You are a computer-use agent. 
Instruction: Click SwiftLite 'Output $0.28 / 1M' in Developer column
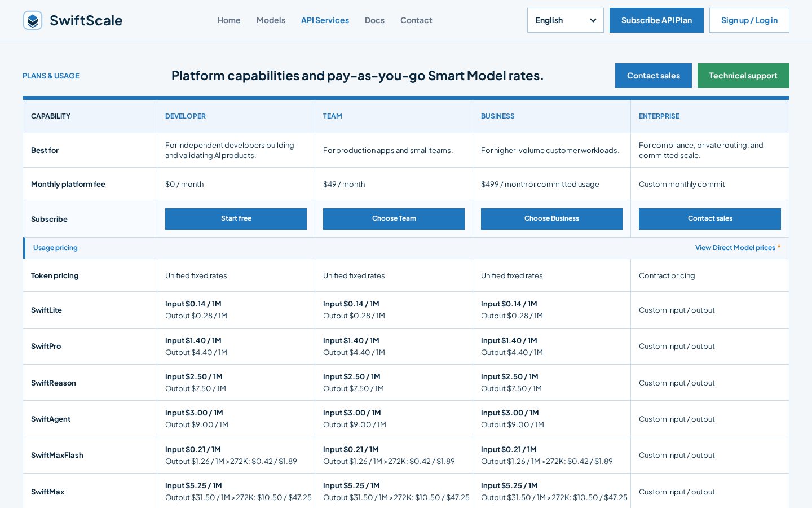196,316
